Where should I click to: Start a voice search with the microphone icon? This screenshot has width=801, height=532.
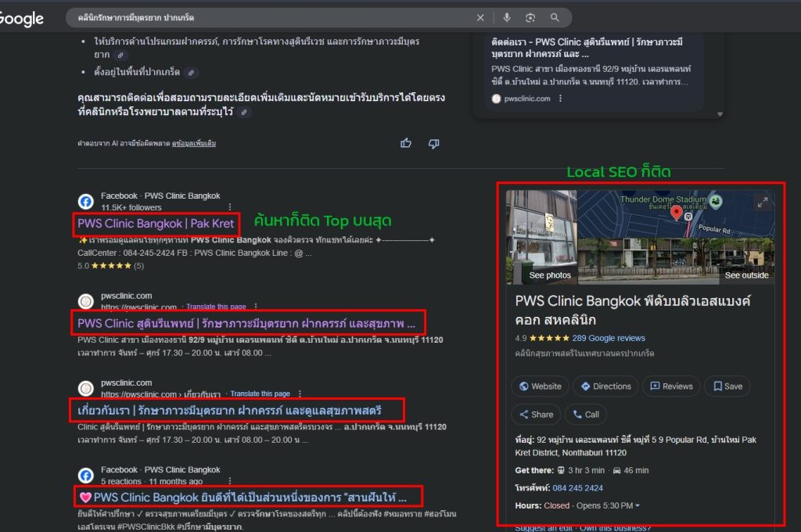click(507, 18)
